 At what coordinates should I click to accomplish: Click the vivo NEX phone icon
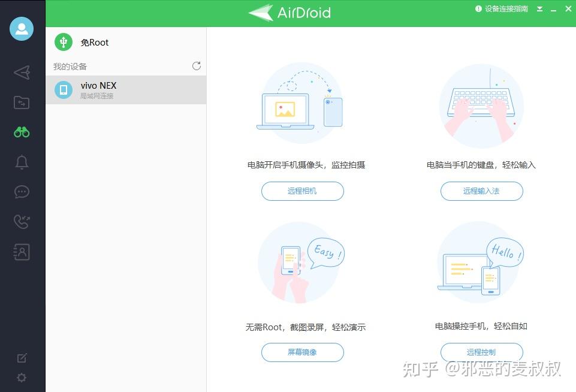point(64,90)
